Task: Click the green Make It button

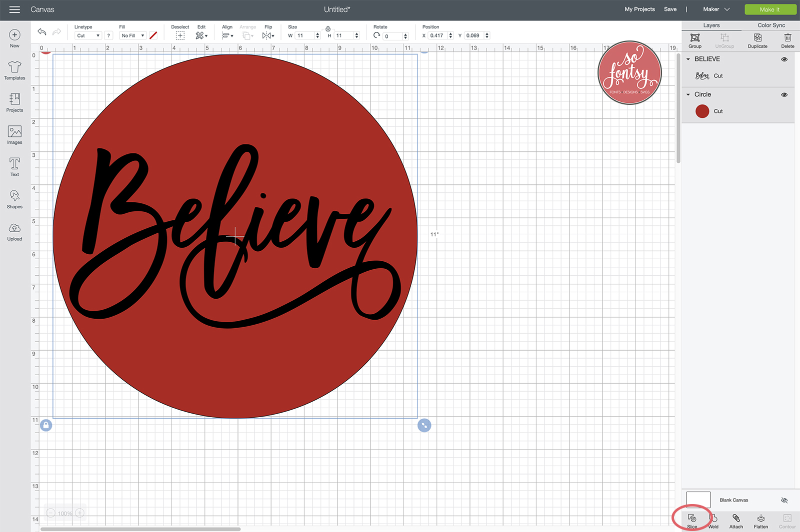Action: pyautogui.click(x=770, y=9)
